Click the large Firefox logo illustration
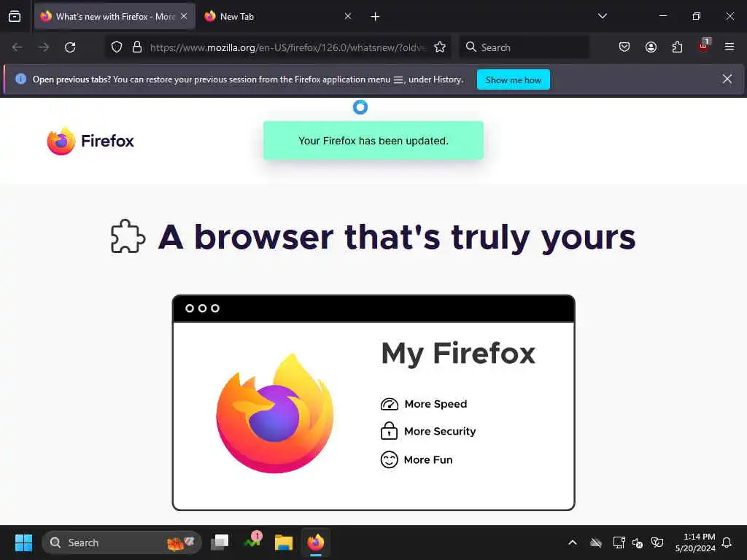Image resolution: width=747 pixels, height=560 pixels. 275,413
